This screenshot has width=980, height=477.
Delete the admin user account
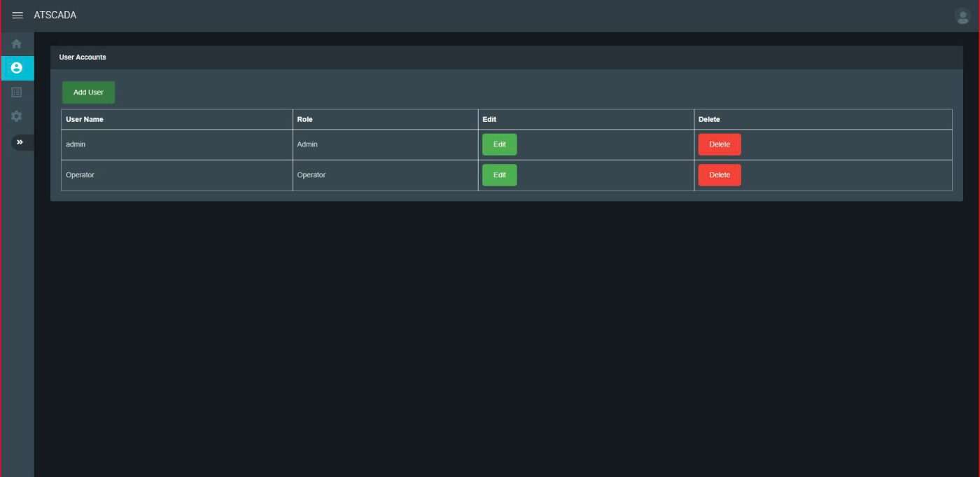[x=719, y=144]
